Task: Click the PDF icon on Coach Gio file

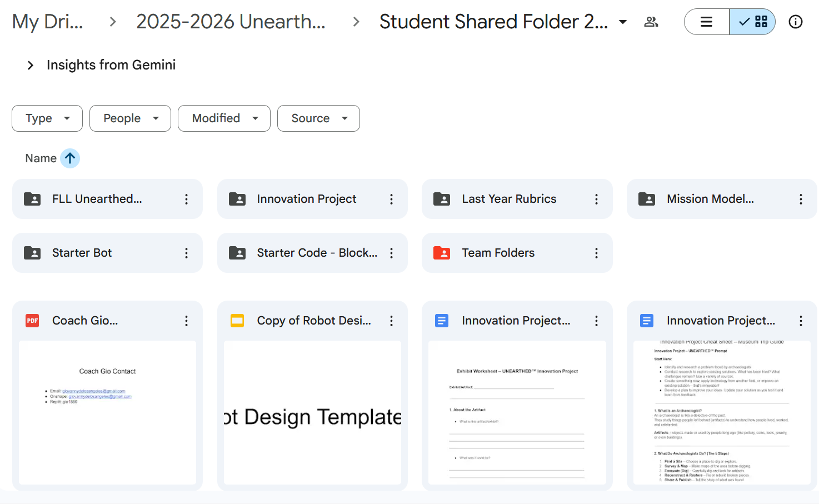Action: click(32, 321)
